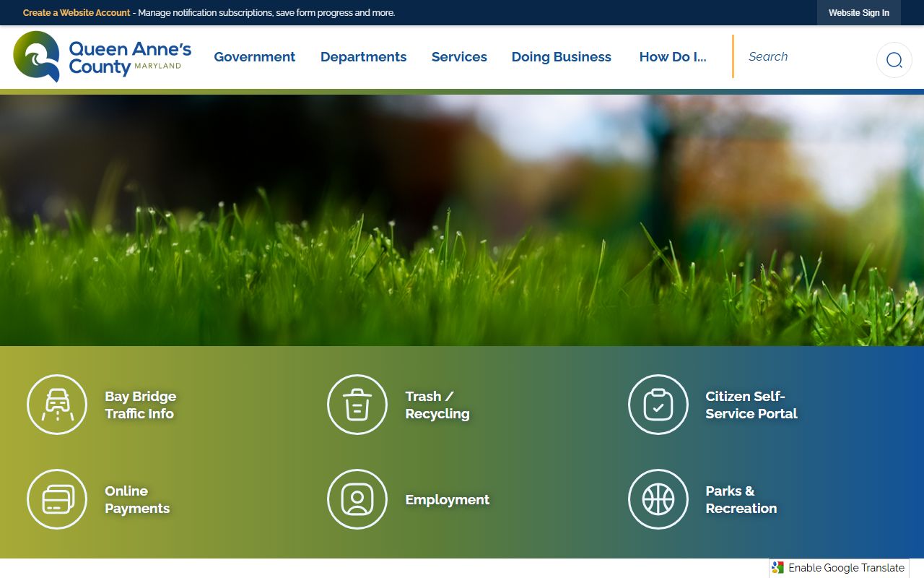Open the Government menu

255,57
